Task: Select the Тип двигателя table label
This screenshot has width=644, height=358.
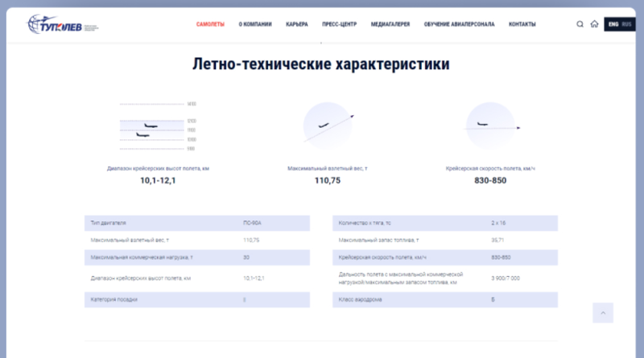Action: (x=109, y=223)
